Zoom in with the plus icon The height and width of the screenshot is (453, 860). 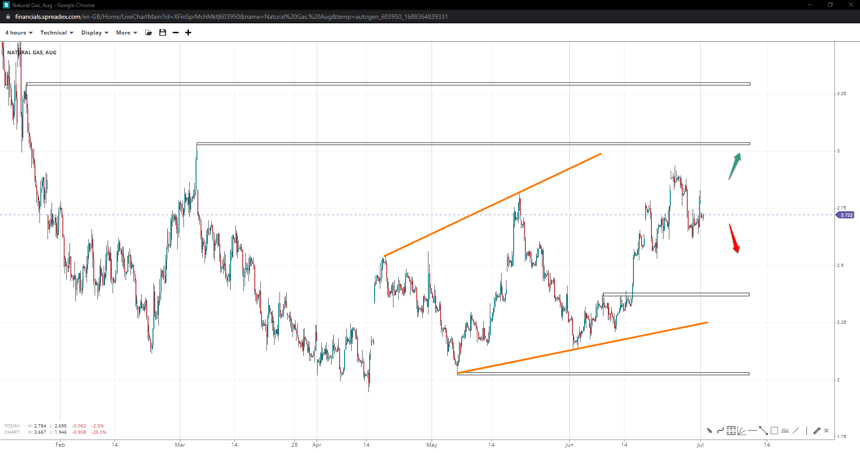click(x=188, y=33)
